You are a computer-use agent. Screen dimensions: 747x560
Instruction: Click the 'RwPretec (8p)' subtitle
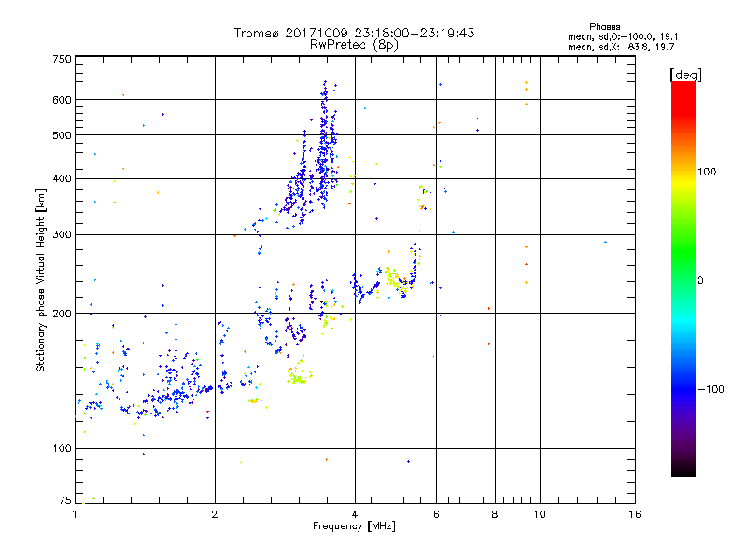pyautogui.click(x=354, y=45)
